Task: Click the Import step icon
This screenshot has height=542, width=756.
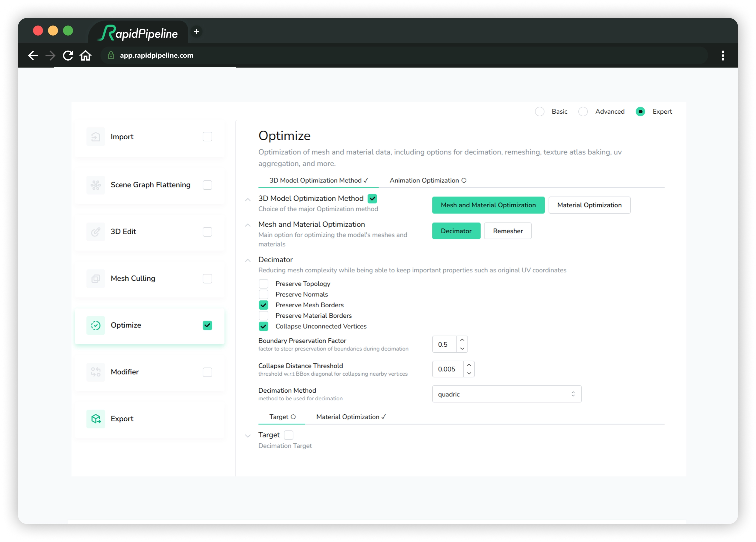Action: 96,137
